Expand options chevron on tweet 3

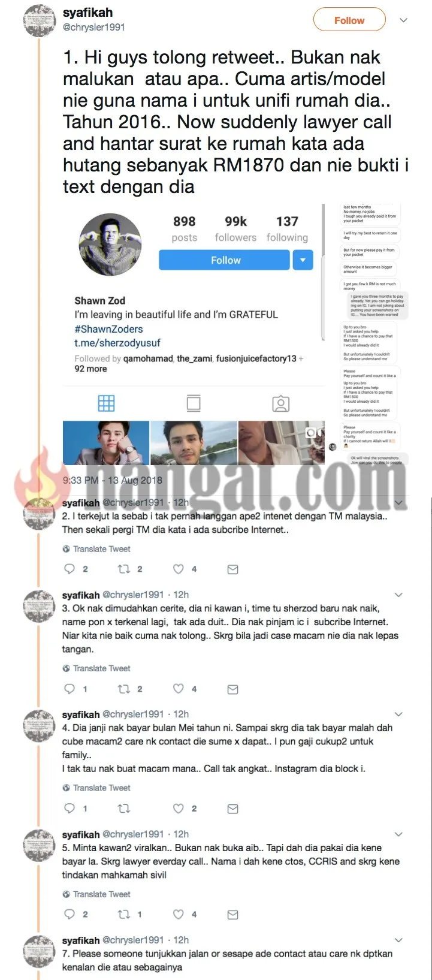[x=399, y=595]
